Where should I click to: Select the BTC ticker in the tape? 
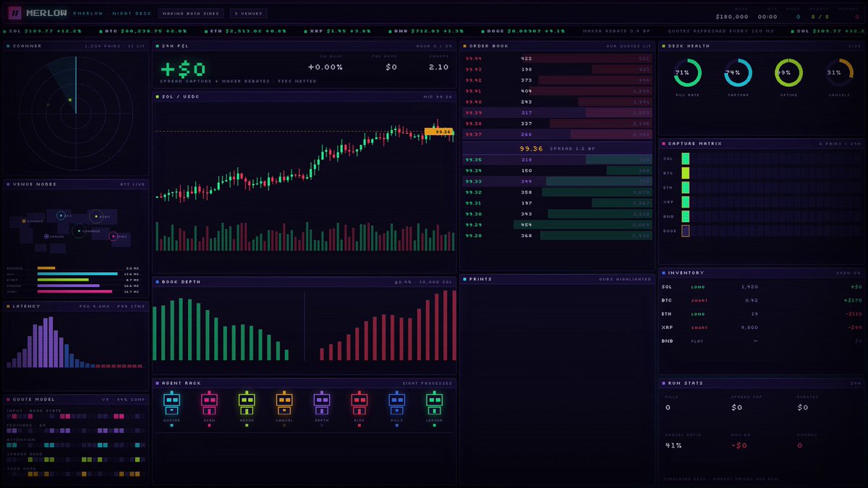(x=146, y=32)
